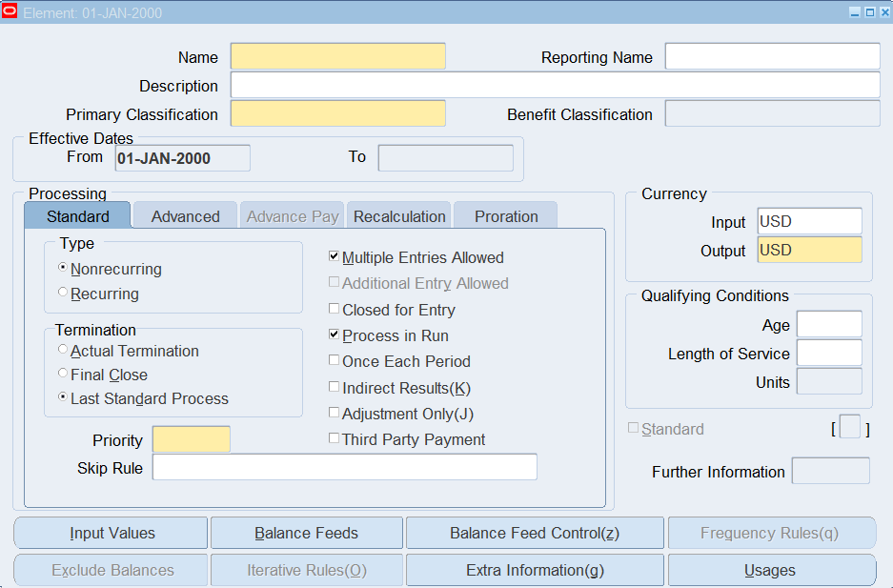Select Final Close termination rule
This screenshot has width=893, height=588.
coord(63,375)
